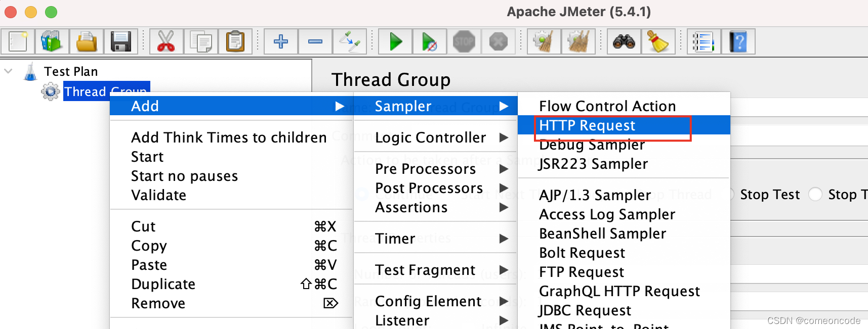Select HTTP Request sampler
868x329 pixels.
point(624,125)
